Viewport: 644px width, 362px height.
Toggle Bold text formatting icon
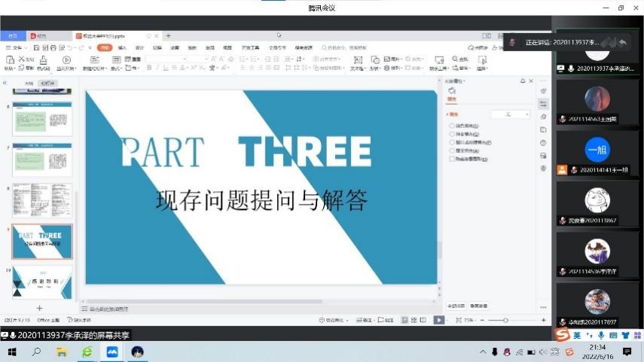click(149, 68)
